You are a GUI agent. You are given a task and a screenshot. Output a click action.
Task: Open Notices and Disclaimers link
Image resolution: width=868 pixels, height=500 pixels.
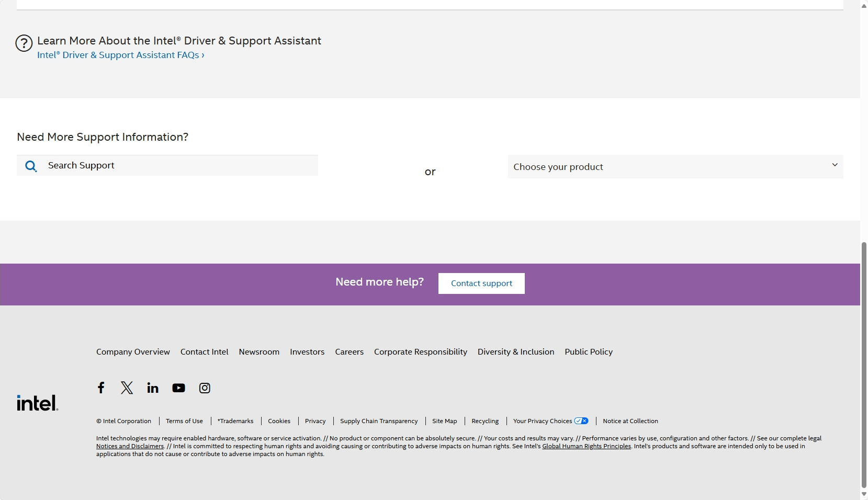(x=130, y=446)
